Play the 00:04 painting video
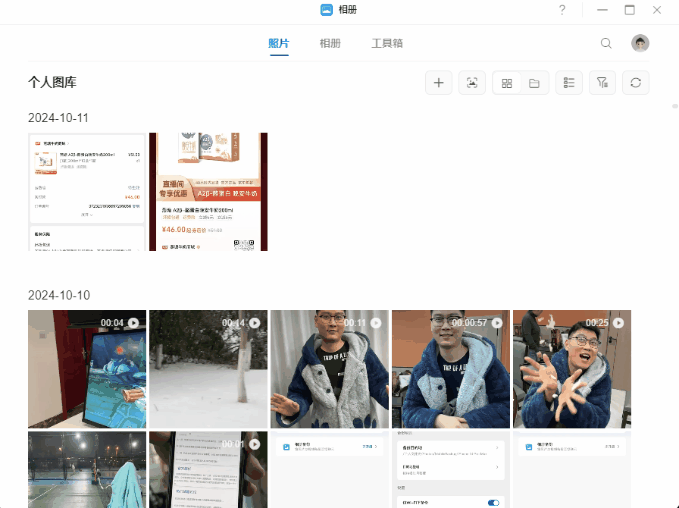 coord(87,369)
